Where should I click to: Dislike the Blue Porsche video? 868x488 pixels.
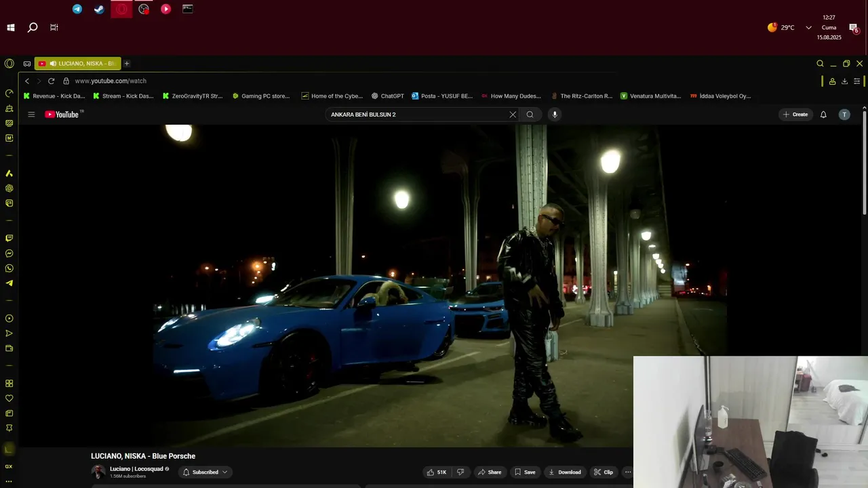click(x=460, y=472)
